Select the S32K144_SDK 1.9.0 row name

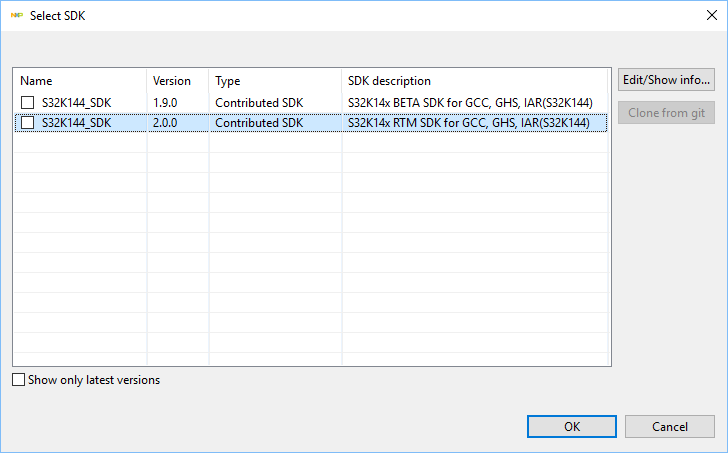click(78, 102)
